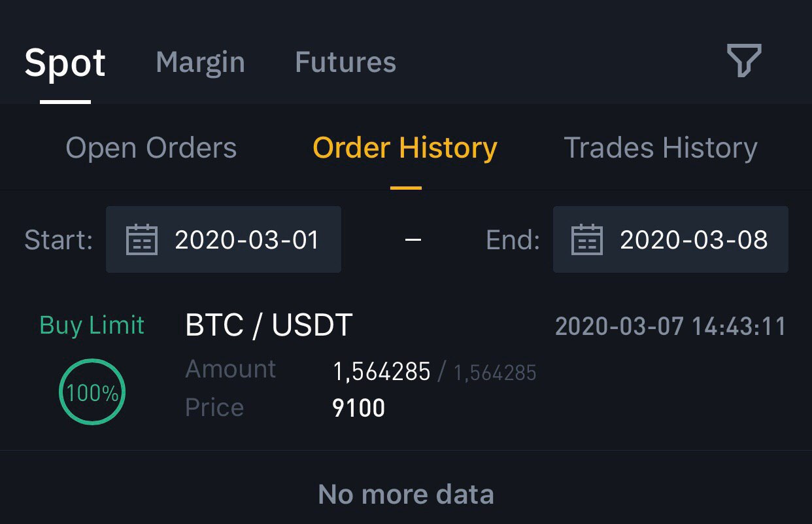Open Start date picker 2020-03-01
The height and width of the screenshot is (524, 812).
click(224, 239)
